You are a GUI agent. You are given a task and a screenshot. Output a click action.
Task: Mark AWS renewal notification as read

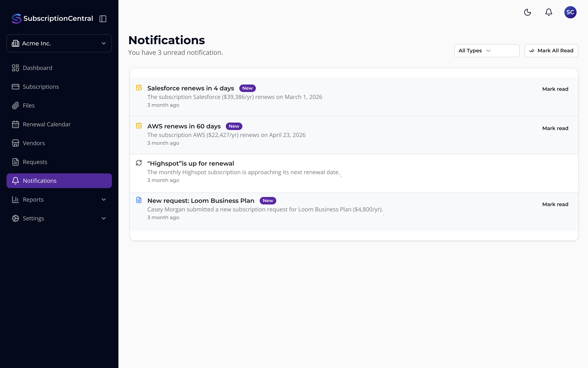coord(555,128)
